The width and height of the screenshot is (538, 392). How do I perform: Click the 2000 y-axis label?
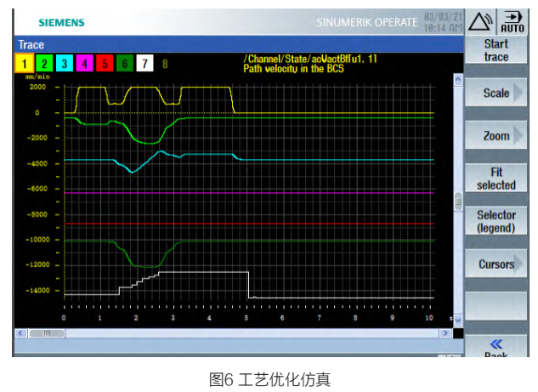click(x=37, y=88)
